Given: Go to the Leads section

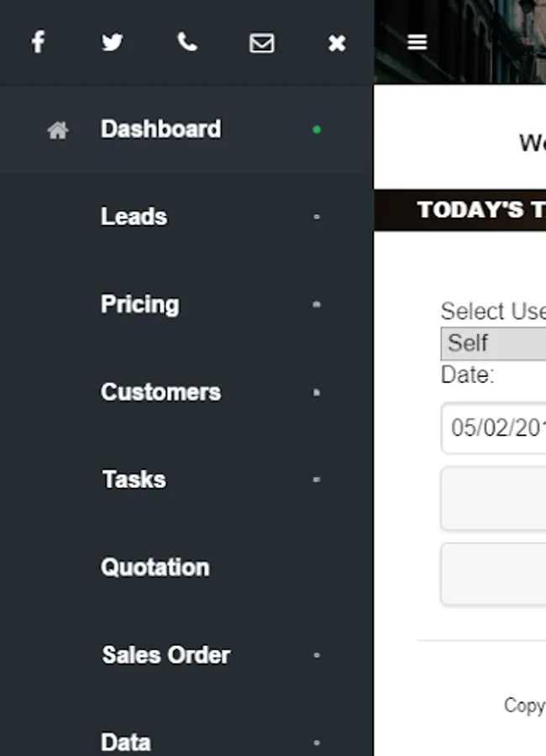Looking at the screenshot, I should pos(134,217).
